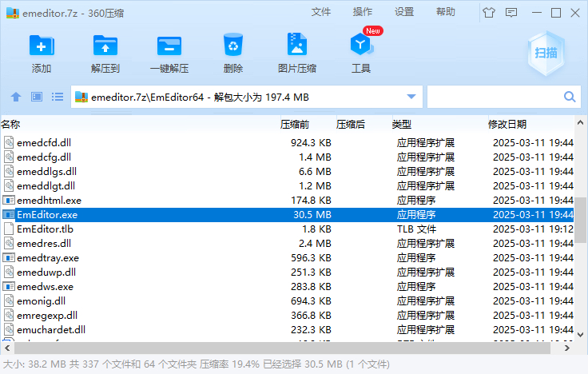Select the emuchardet.dll file
588x374 pixels.
(x=51, y=330)
